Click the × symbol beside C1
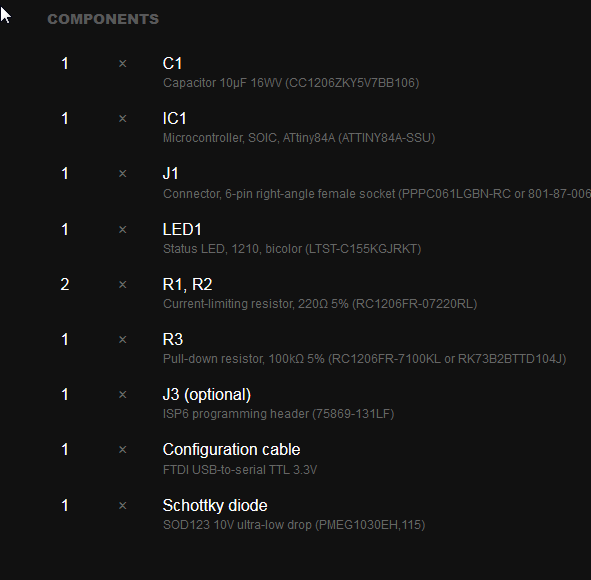 coord(122,64)
